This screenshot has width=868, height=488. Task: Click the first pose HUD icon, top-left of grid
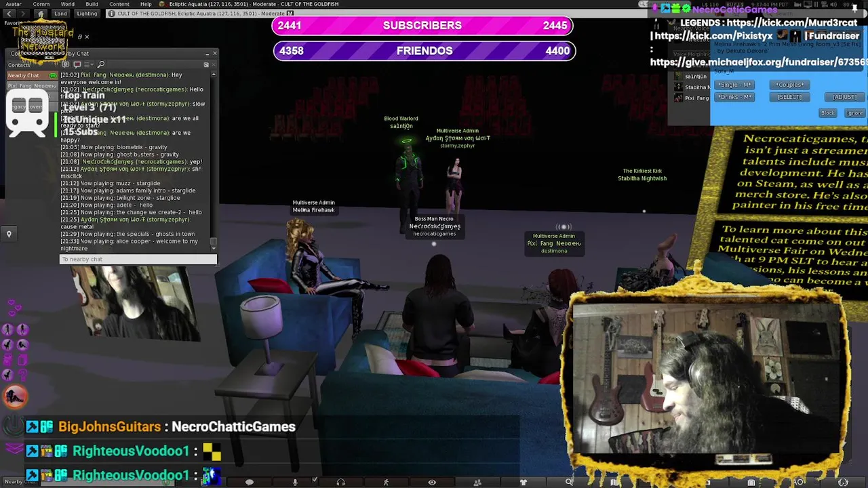8,330
